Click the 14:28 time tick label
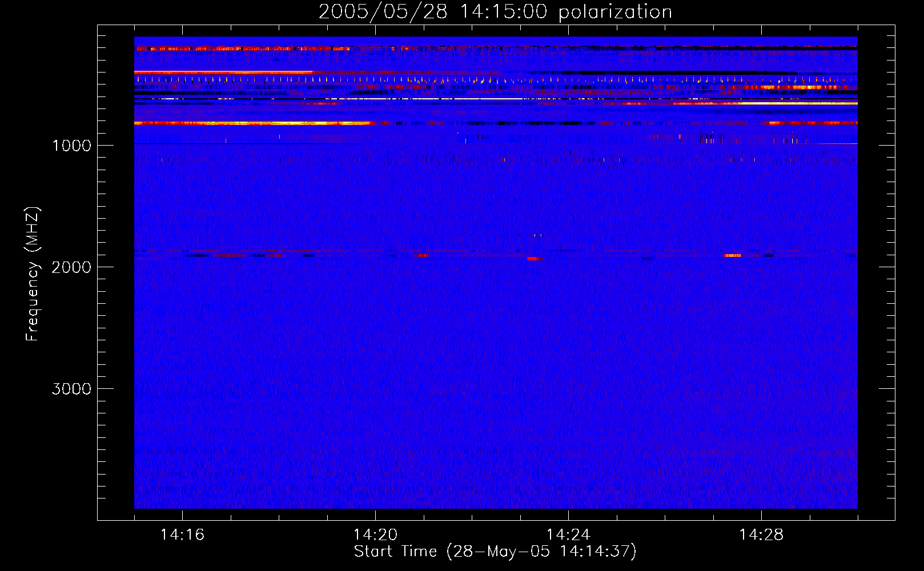This screenshot has width=924, height=571. coord(761,535)
